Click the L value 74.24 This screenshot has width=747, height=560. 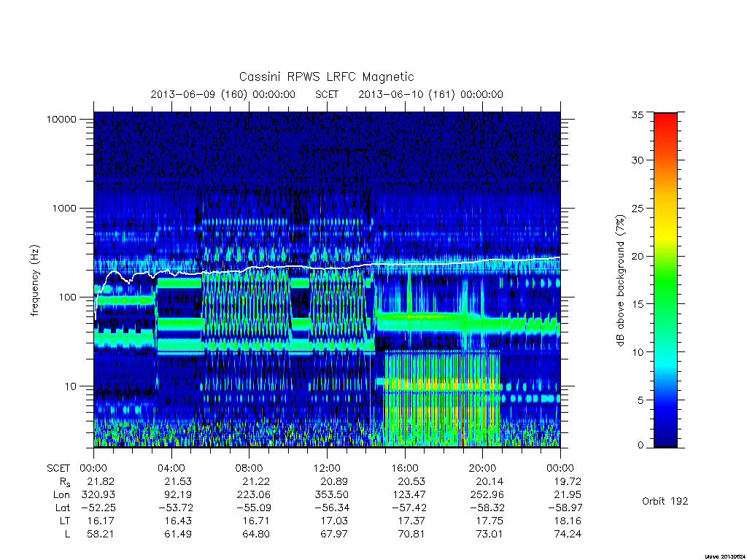click(x=568, y=534)
